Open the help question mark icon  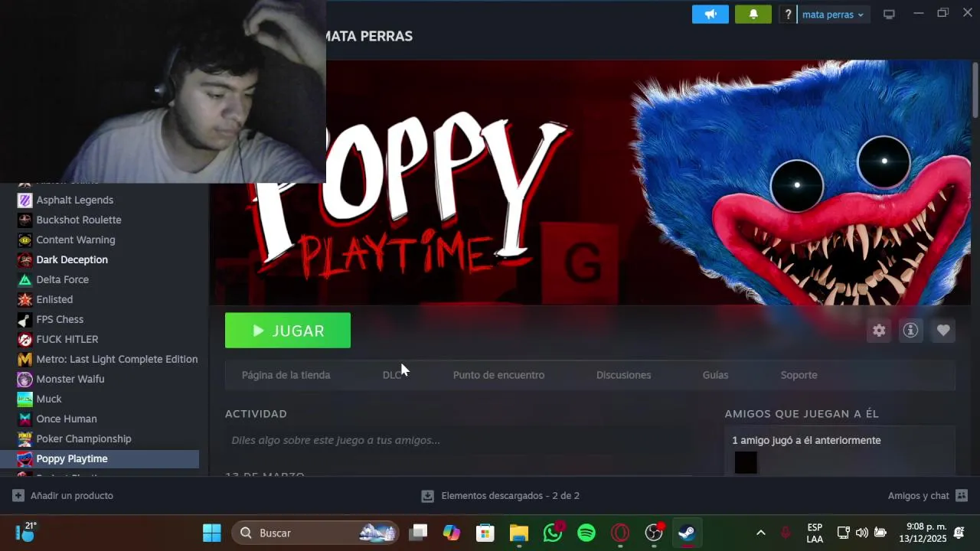point(788,15)
